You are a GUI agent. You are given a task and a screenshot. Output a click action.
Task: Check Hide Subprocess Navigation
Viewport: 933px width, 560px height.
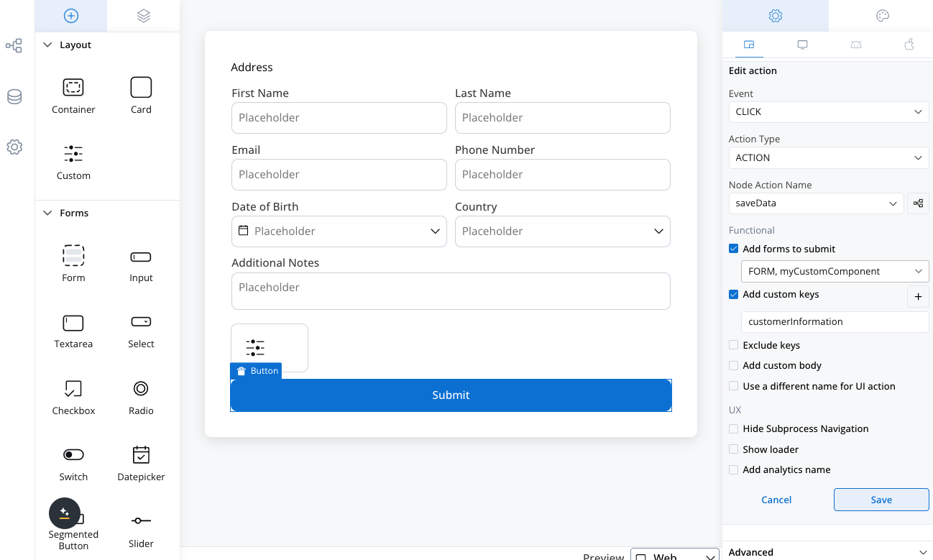pyautogui.click(x=733, y=428)
